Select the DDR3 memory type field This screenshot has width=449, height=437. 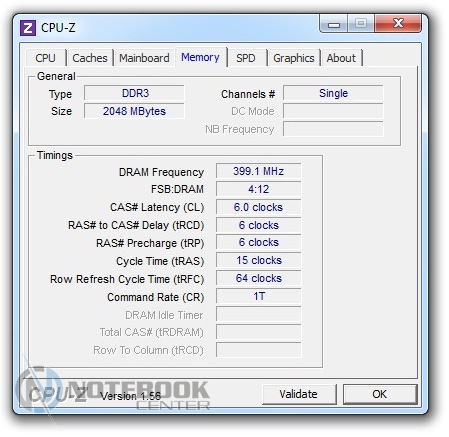click(134, 93)
